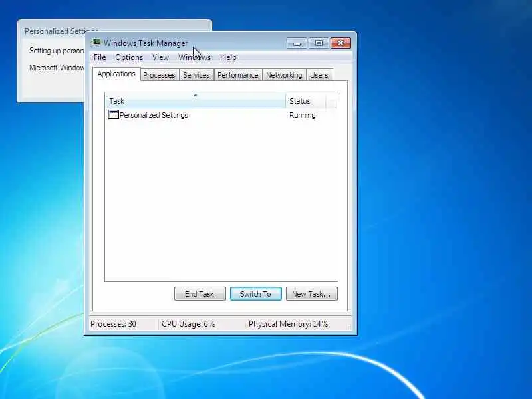Click the Personalized Settings task row icon
Viewport: 532px width, 399px height.
[x=113, y=114]
